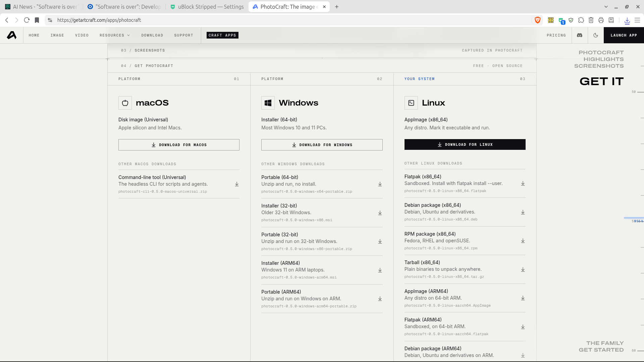Click the Download for macOS button
The image size is (644, 362).
[179, 145]
